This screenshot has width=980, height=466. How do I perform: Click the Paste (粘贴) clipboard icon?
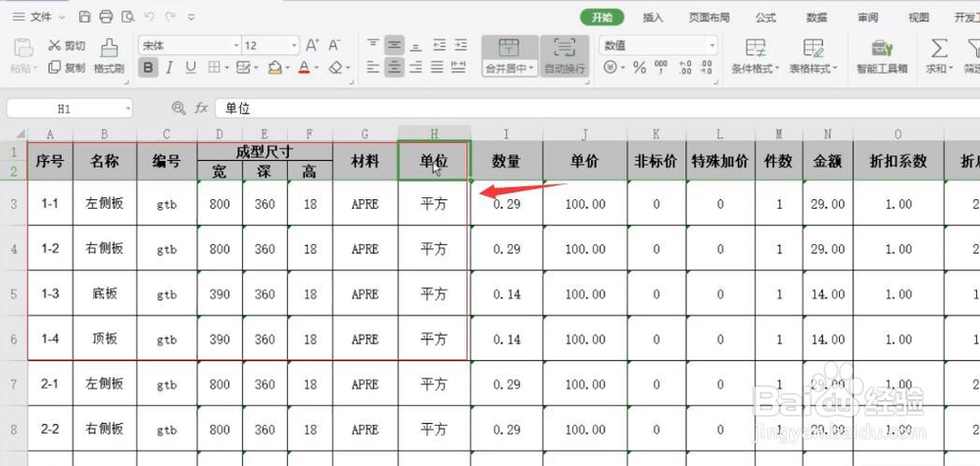click(24, 48)
